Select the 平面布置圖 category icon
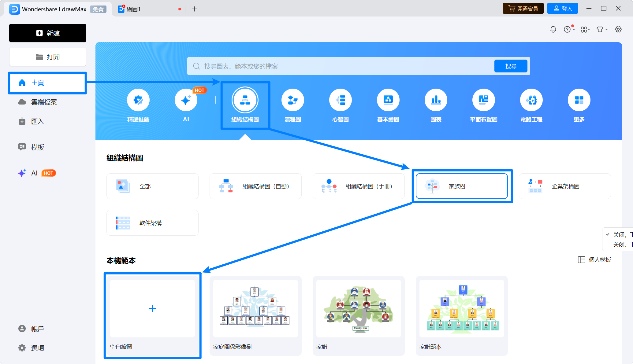633x364 pixels. 484,100
